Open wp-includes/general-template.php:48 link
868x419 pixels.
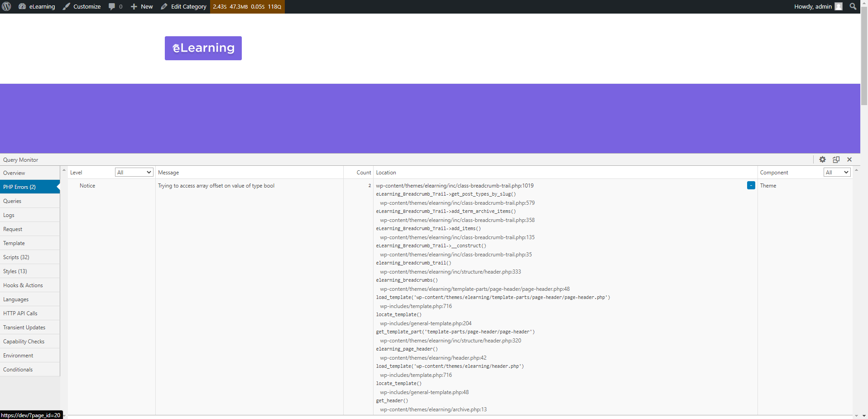424,392
